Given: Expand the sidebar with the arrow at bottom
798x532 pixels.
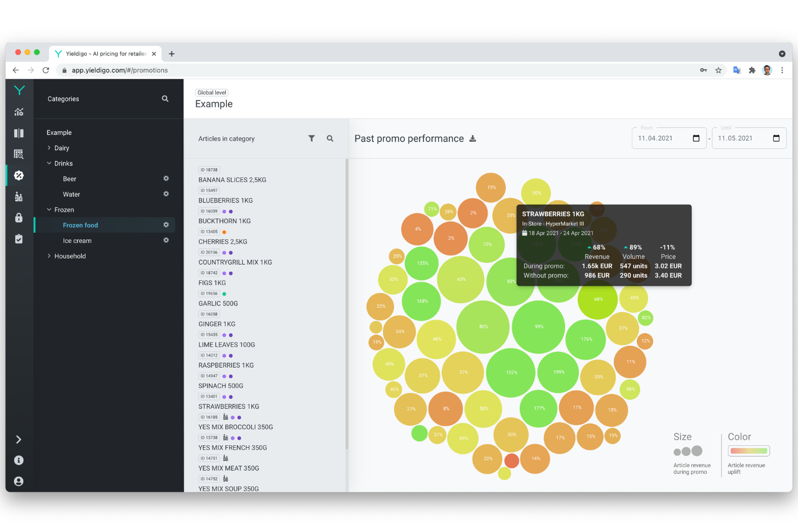Looking at the screenshot, I should pyautogui.click(x=19, y=439).
